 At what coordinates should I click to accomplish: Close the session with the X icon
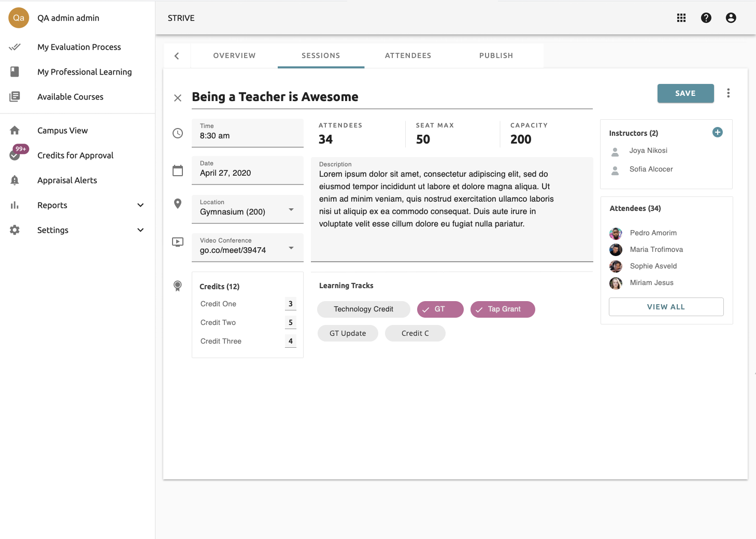(178, 98)
